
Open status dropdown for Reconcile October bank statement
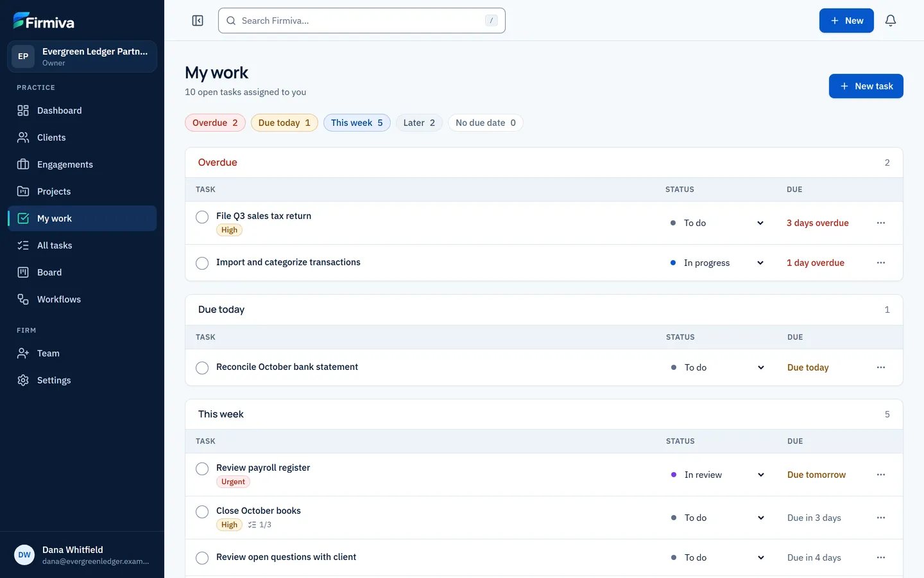point(717,367)
